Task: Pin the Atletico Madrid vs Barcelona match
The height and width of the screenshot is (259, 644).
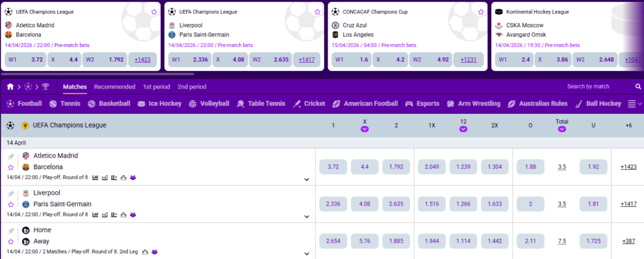Action: point(11,157)
